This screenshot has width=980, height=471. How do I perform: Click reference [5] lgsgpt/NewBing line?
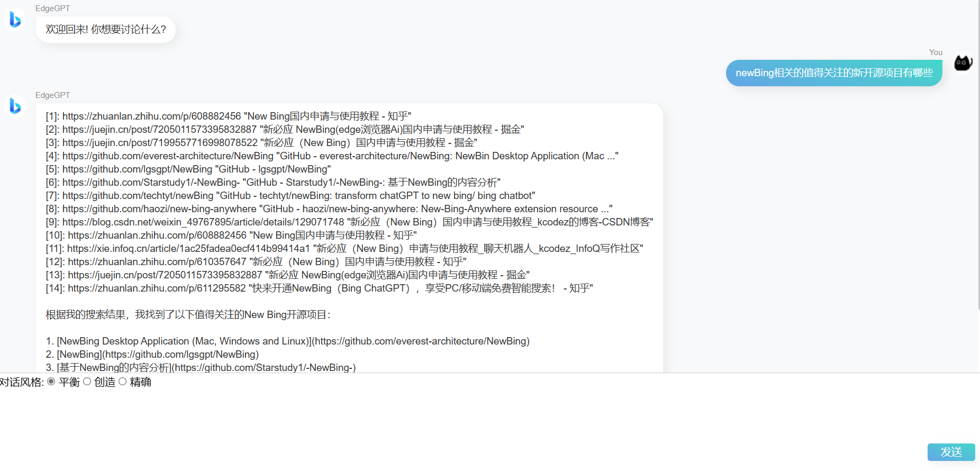188,169
